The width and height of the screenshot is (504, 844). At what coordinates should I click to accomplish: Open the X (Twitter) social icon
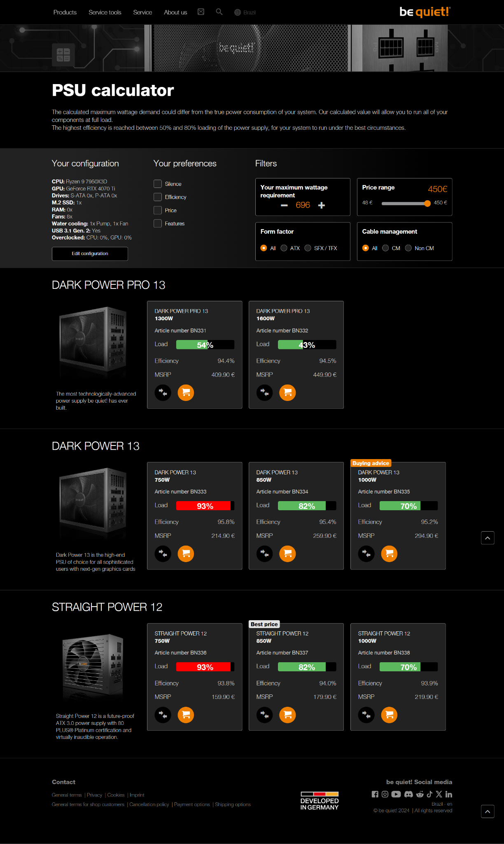pyautogui.click(x=439, y=794)
